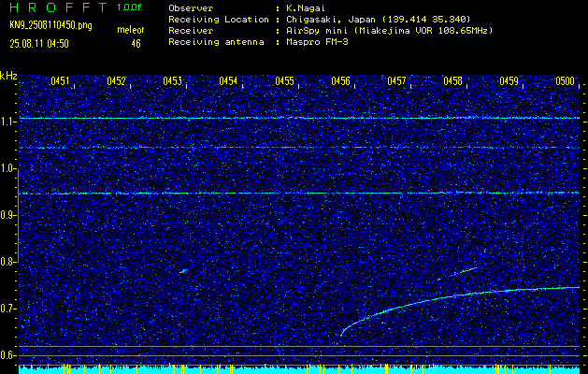Click the carrier line at 1.1 kHz
Screen dimensions: 588x374
coord(299,118)
